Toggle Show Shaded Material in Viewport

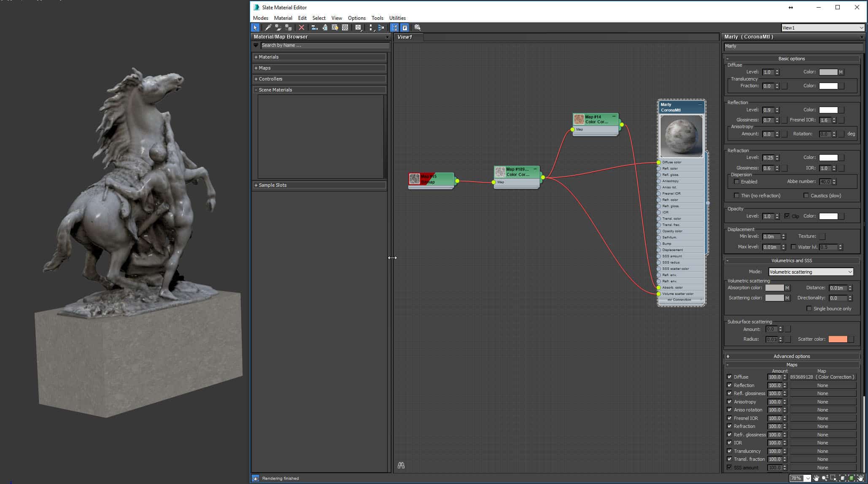coord(335,27)
